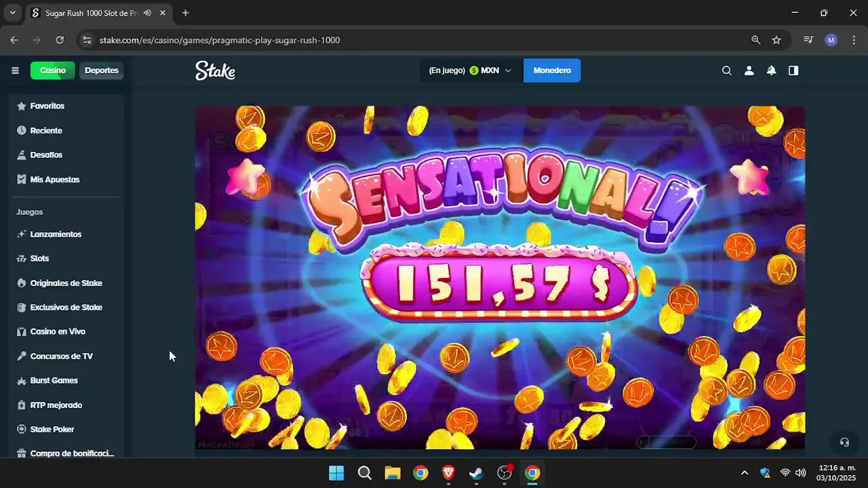Click the Stake search icon
This screenshot has width=868, height=488.
(727, 70)
